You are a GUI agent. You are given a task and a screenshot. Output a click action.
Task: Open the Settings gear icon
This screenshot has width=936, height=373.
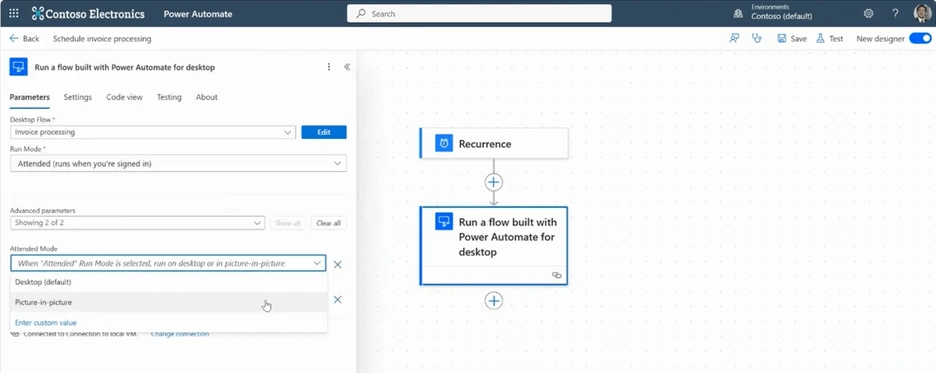click(869, 13)
